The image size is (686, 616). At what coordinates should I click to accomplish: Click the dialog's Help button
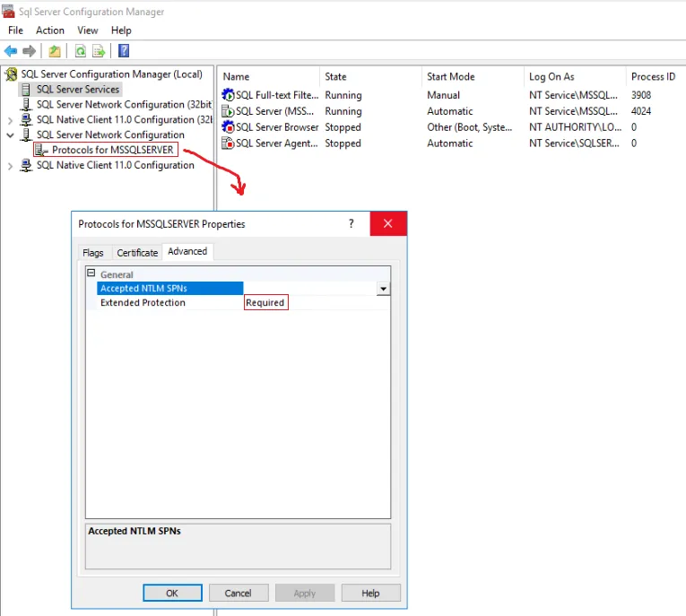coord(370,594)
